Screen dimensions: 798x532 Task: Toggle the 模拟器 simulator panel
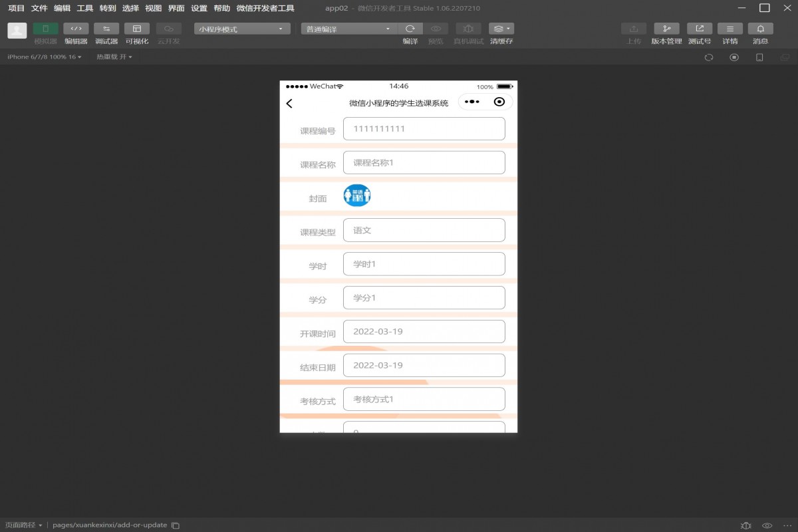45,29
